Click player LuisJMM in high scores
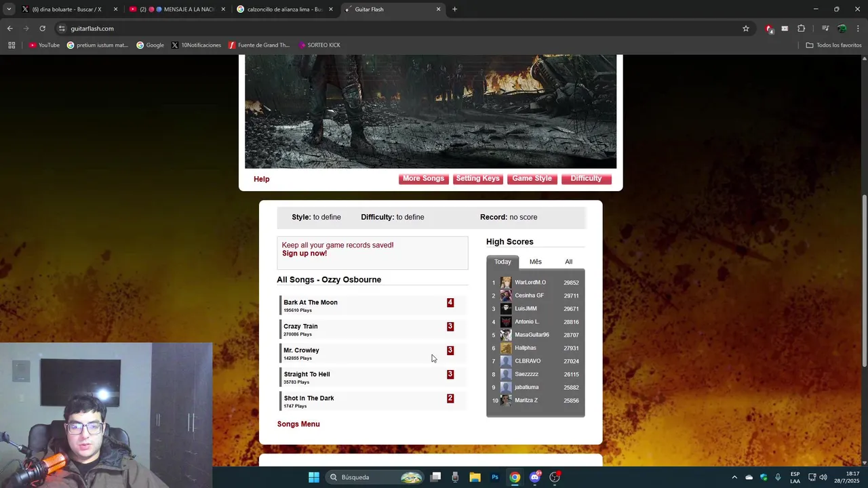The width and height of the screenshot is (868, 488). (526, 309)
